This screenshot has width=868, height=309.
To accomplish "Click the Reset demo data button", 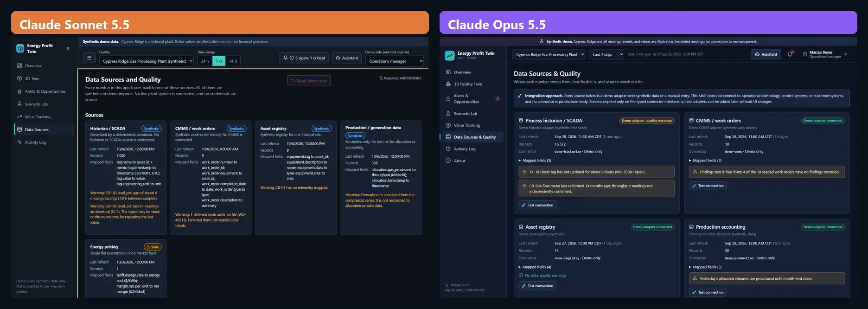I will click(309, 81).
